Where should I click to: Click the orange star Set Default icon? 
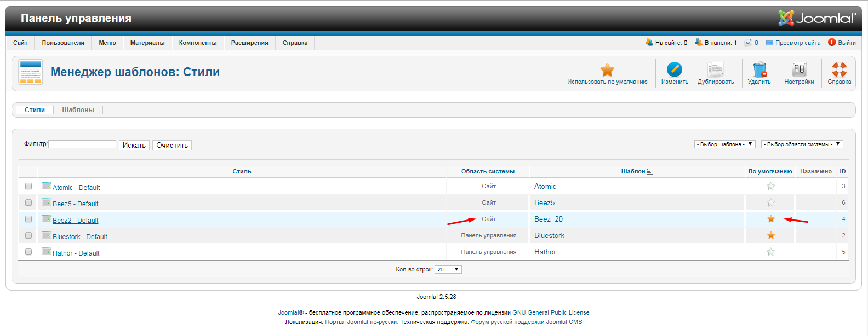[x=607, y=70]
